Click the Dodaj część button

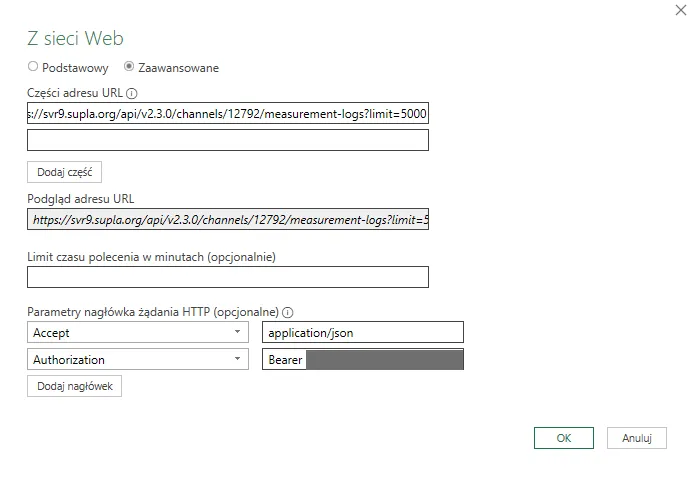[64, 172]
